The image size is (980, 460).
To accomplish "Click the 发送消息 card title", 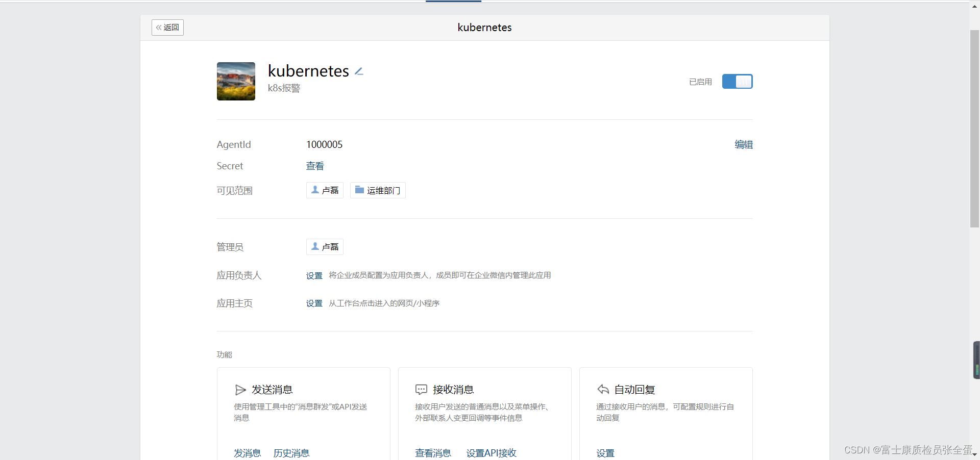I will click(272, 390).
